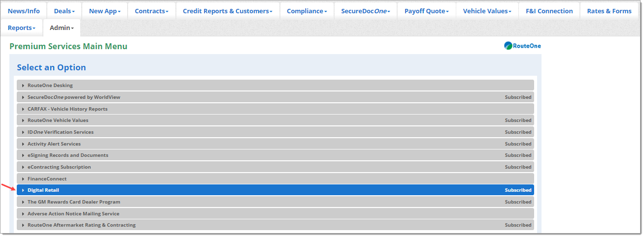
Task: Open the Compliance dropdown menu
Action: 307,11
